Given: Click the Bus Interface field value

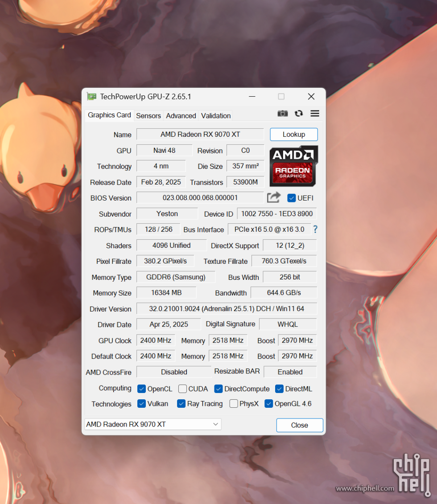Looking at the screenshot, I should pyautogui.click(x=269, y=229).
